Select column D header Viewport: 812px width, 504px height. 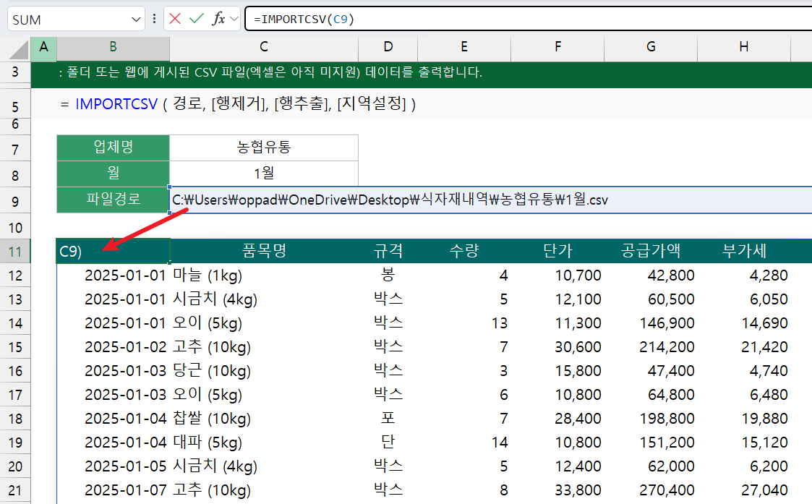(388, 47)
